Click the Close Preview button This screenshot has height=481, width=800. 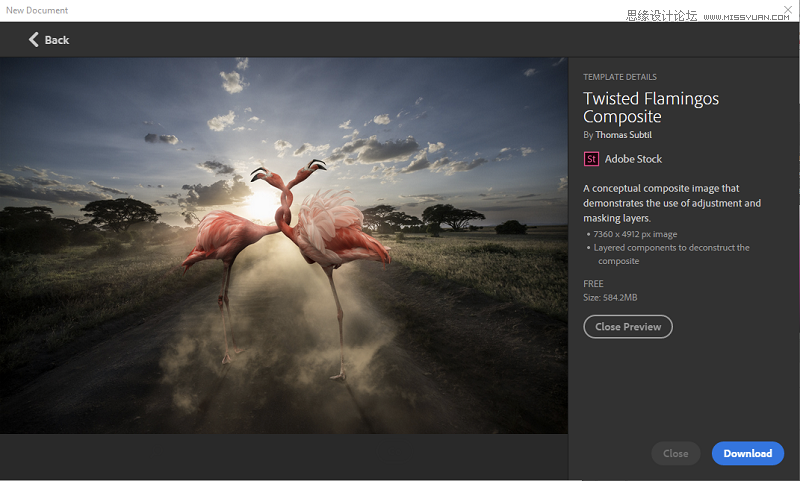pos(628,327)
